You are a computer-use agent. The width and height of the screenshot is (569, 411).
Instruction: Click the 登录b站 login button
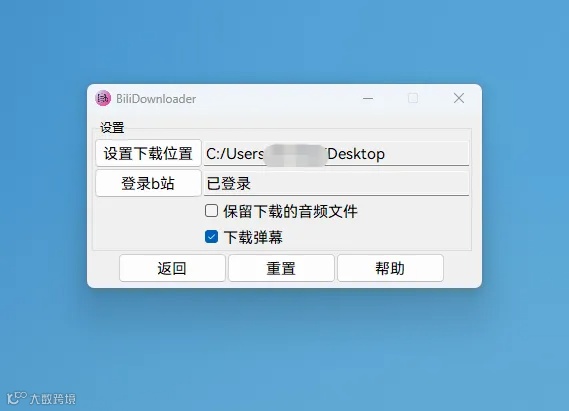click(x=148, y=183)
